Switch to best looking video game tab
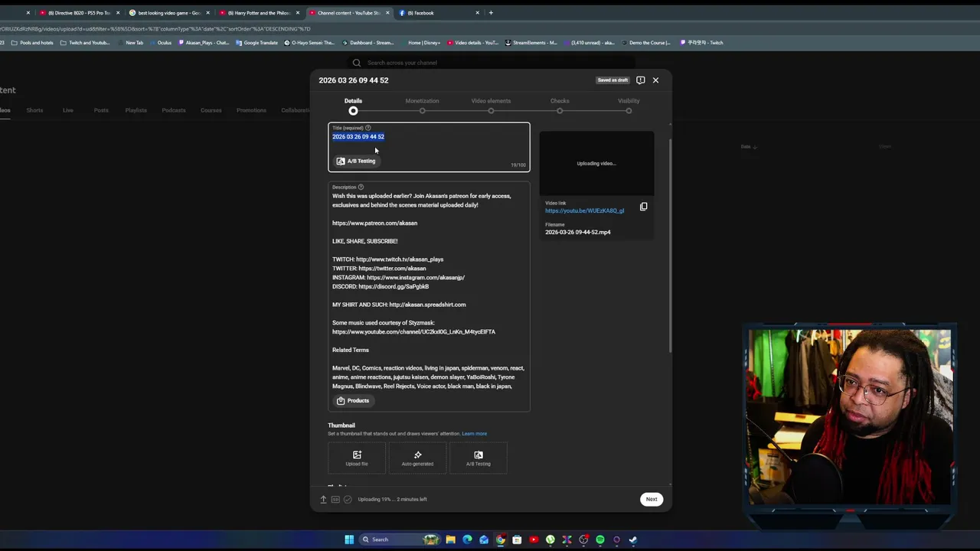This screenshot has height=551, width=980. coord(168,13)
